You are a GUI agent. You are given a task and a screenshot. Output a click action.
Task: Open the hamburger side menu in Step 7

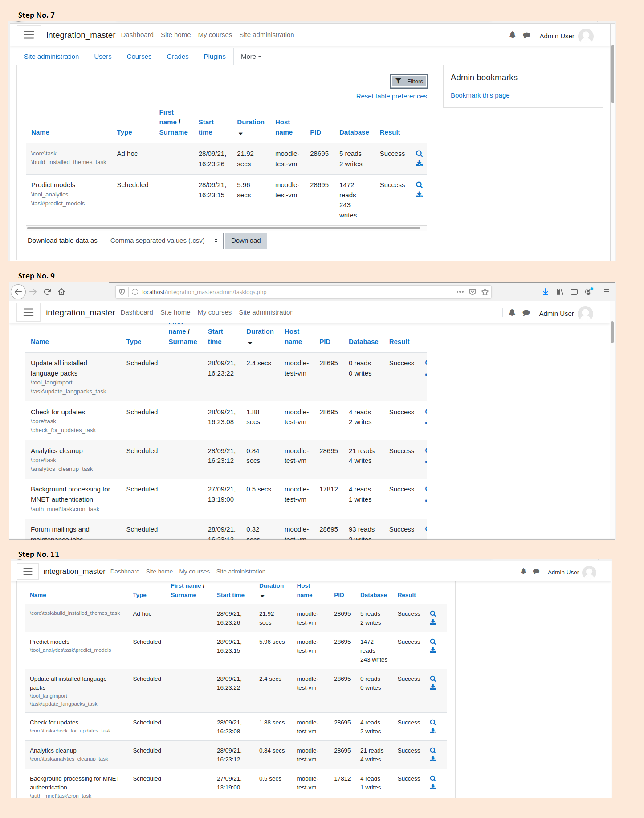(29, 35)
